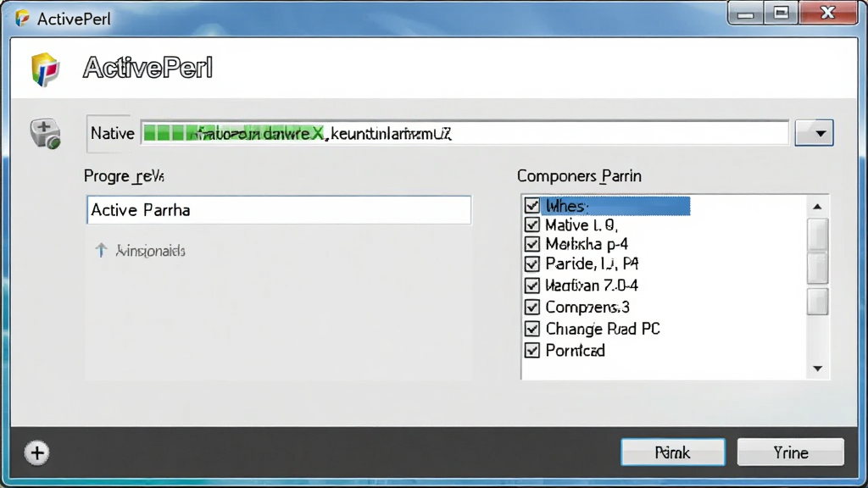Toggle the Porntcad checkbox
Screen dimensions: 868x488
coord(532,350)
